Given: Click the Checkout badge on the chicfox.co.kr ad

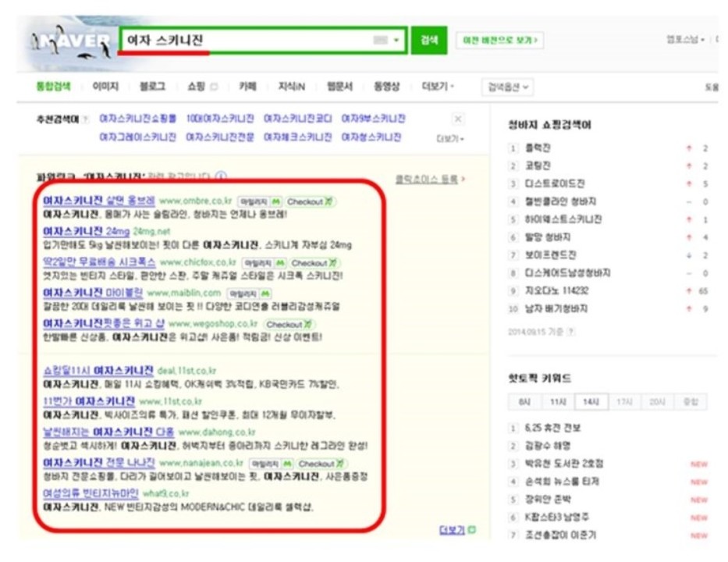Looking at the screenshot, I should point(314,263).
